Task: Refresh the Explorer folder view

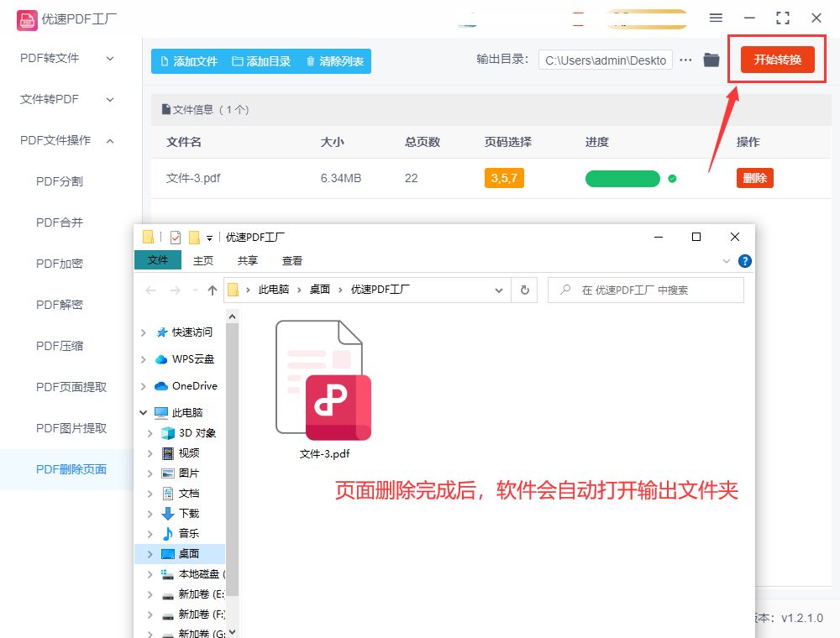Action: click(524, 290)
